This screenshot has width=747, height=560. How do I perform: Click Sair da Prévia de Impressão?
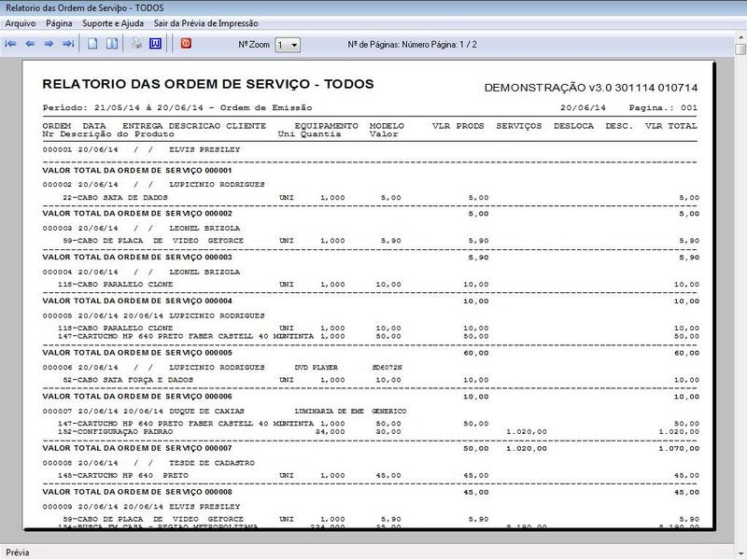pyautogui.click(x=205, y=23)
